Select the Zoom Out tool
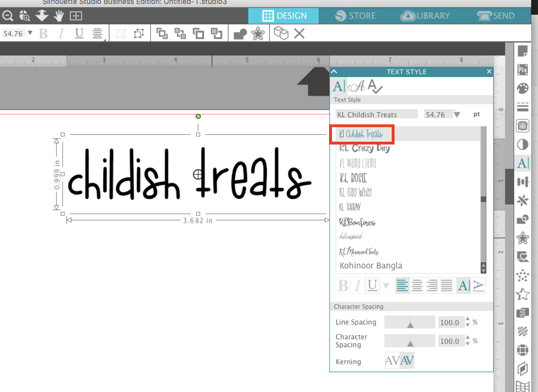Image resolution: width=538 pixels, height=392 pixels. coord(7,15)
